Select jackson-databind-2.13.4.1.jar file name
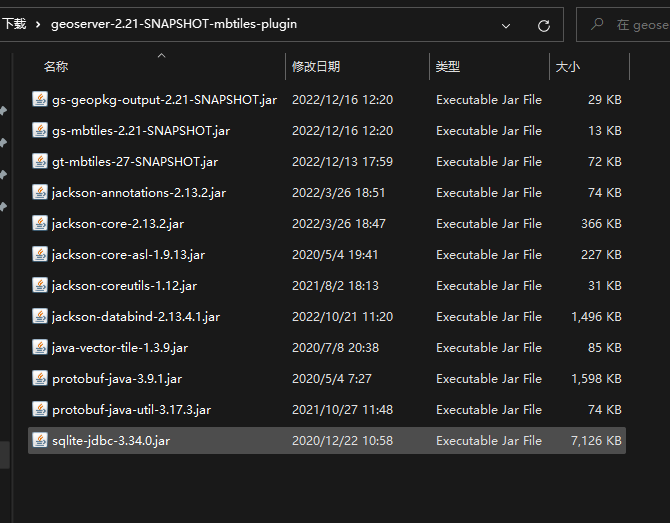Image resolution: width=670 pixels, height=523 pixels. coord(136,317)
